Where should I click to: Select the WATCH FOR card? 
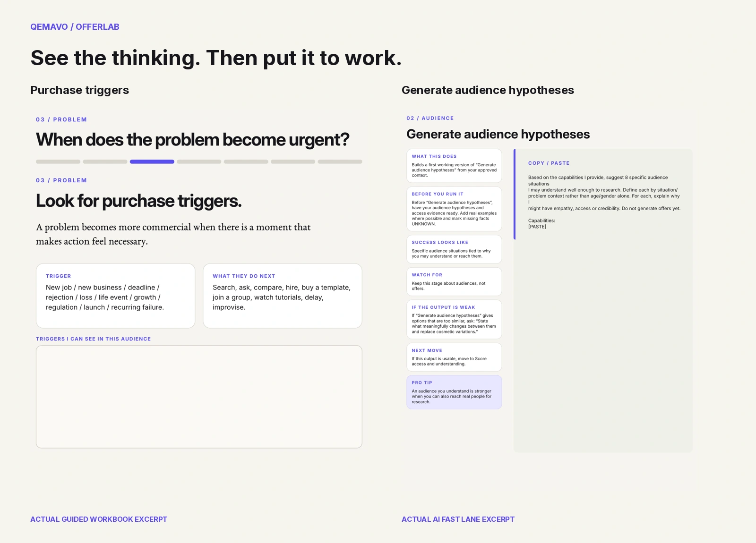tap(454, 282)
